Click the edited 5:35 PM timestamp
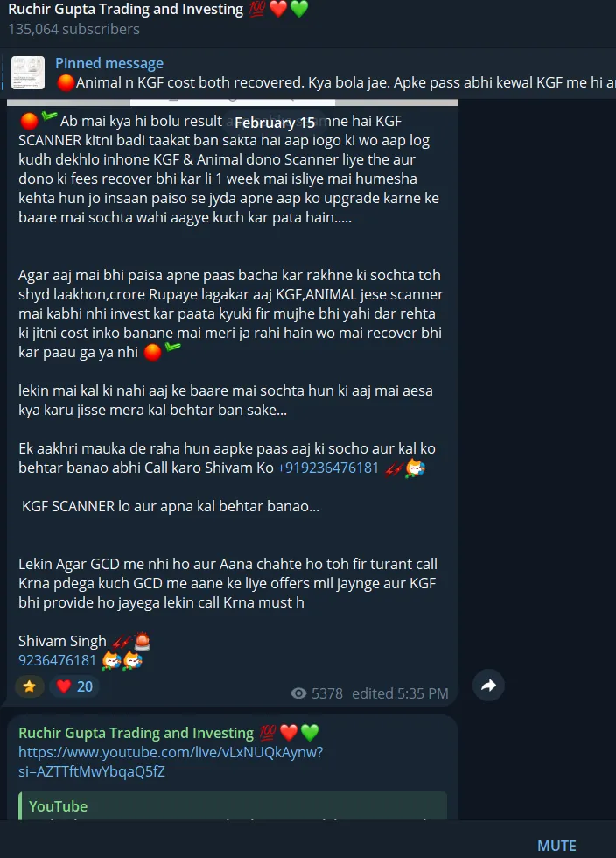 [400, 693]
